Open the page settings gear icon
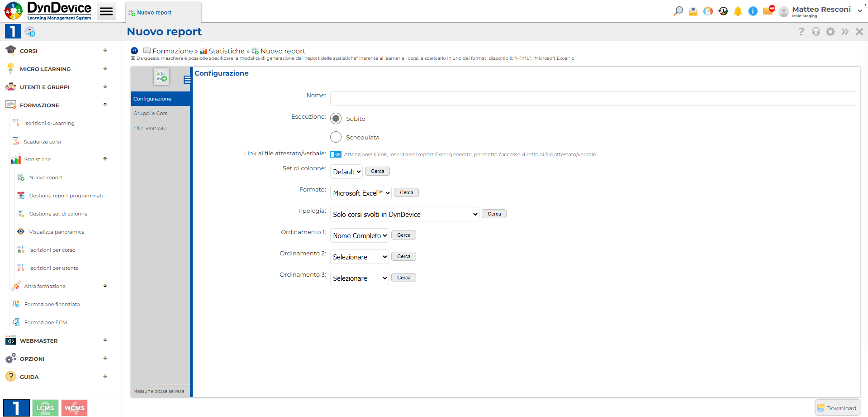This screenshot has width=868, height=417. tap(830, 31)
